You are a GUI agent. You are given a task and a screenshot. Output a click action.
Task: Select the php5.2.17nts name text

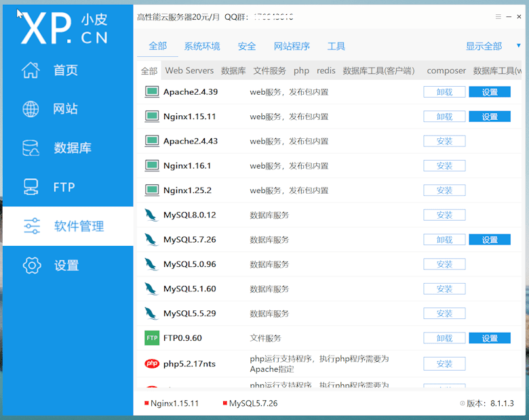189,364
